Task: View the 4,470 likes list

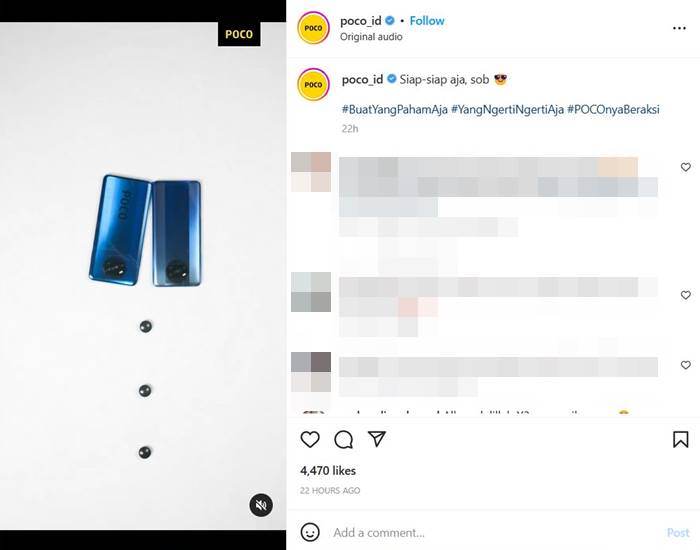Action: tap(328, 470)
